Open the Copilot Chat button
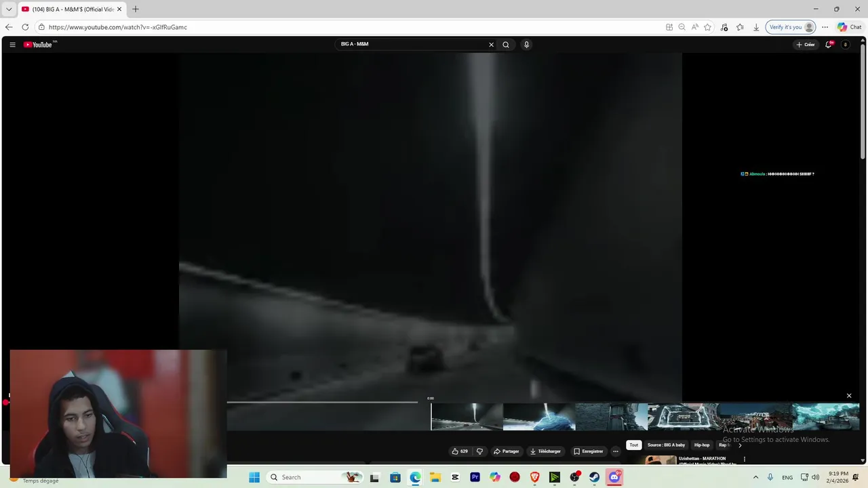Viewport: 868px width, 488px height. [x=850, y=27]
